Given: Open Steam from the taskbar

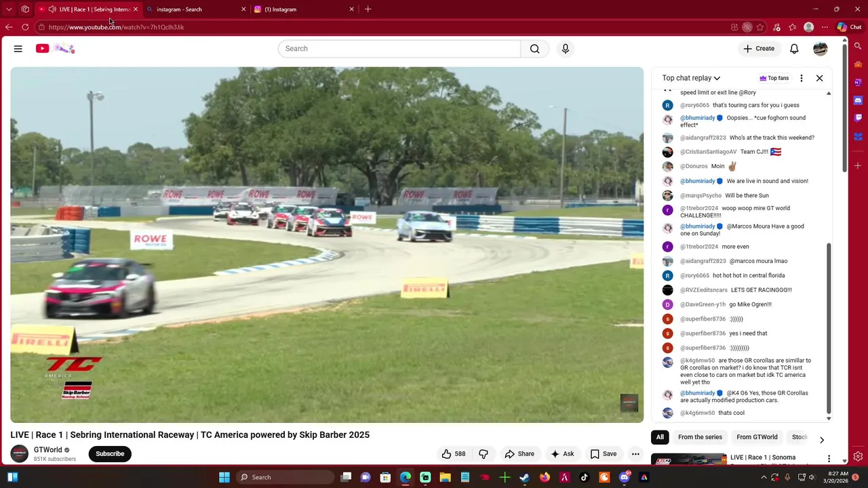Looking at the screenshot, I should [x=524, y=477].
